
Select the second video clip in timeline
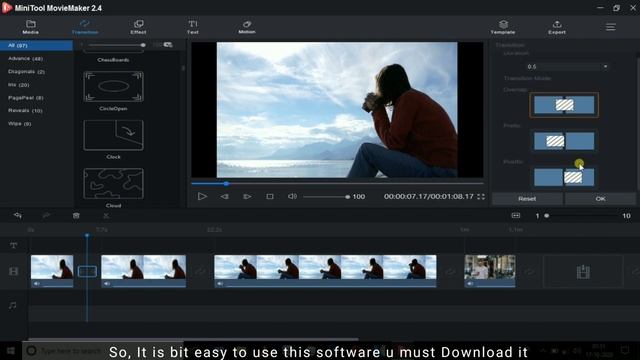(143, 271)
